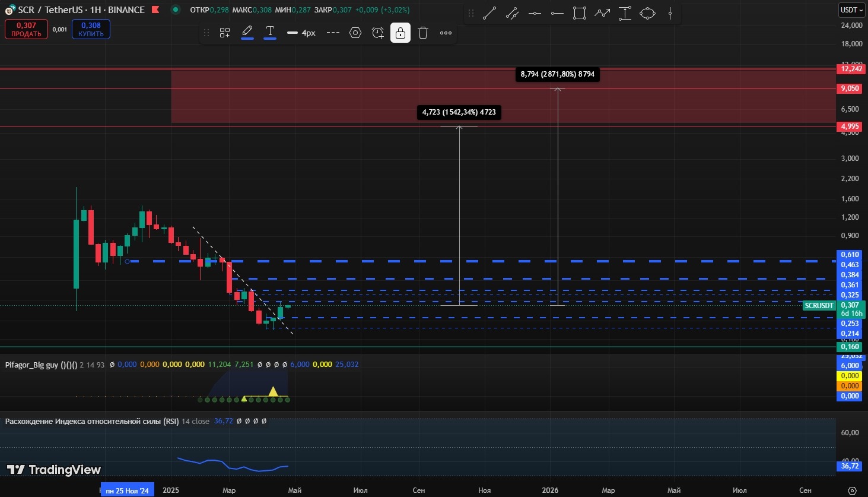This screenshot has width=868, height=497.
Task: Click the red Sell button 0,307
Action: [26, 29]
